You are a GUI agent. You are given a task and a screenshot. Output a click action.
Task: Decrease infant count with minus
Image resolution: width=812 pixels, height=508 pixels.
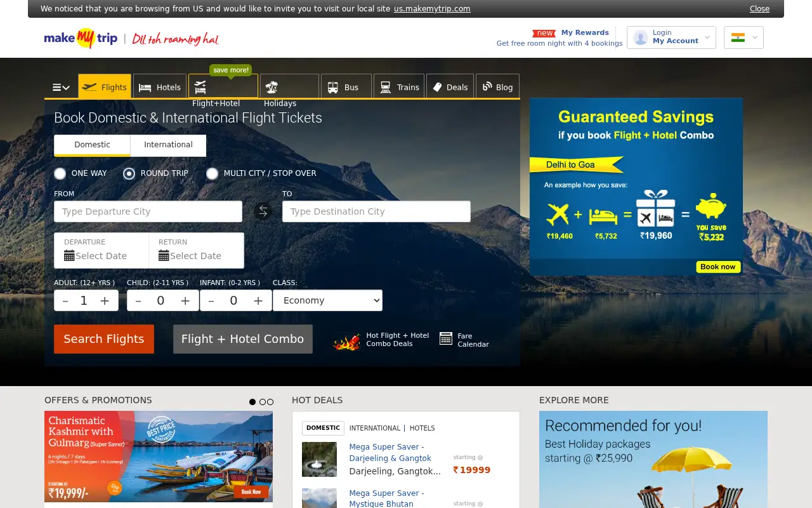[211, 301]
